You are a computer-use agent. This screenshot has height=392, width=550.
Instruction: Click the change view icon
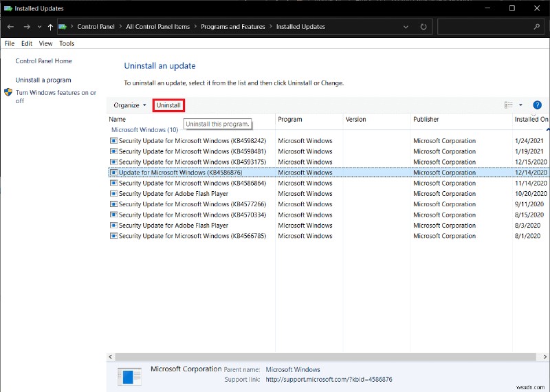(509, 105)
